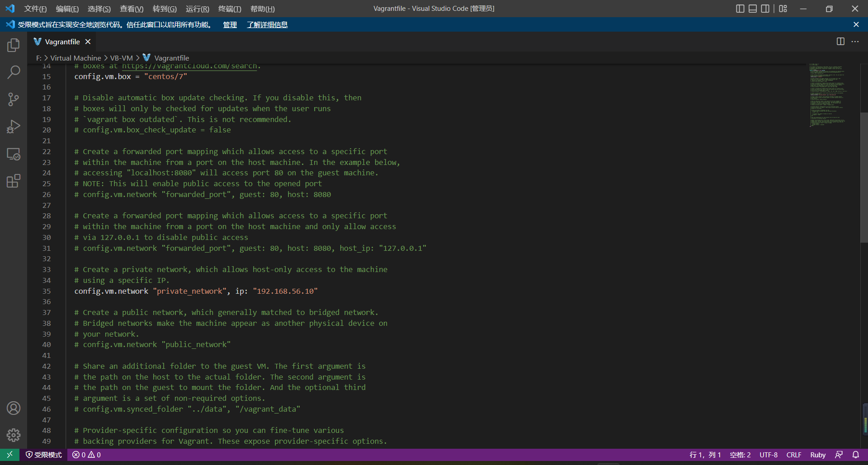Viewport: 868px width, 465px height.
Task: Open the notifications bell in status bar
Action: tap(856, 455)
